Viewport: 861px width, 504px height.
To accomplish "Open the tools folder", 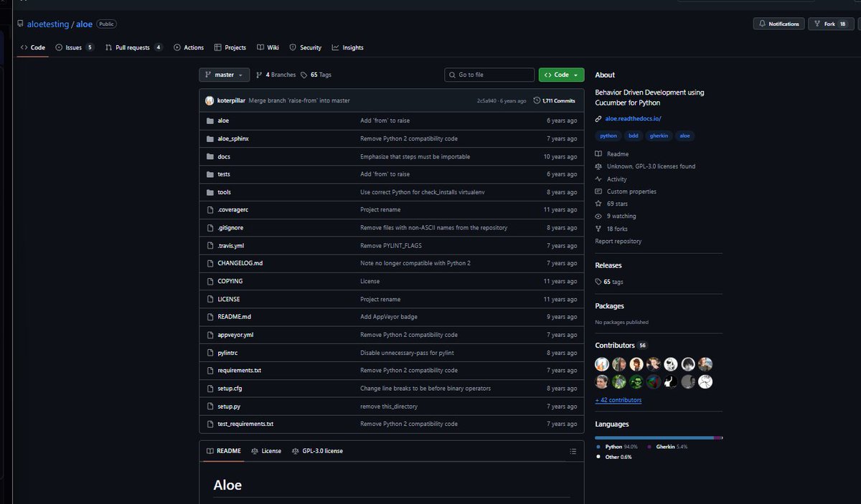I will point(224,192).
